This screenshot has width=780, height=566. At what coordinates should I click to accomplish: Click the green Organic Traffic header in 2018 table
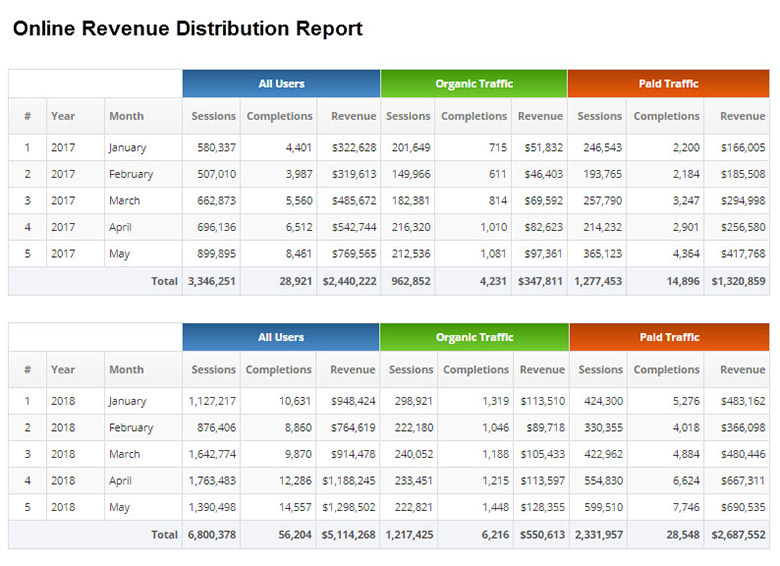coord(474,337)
